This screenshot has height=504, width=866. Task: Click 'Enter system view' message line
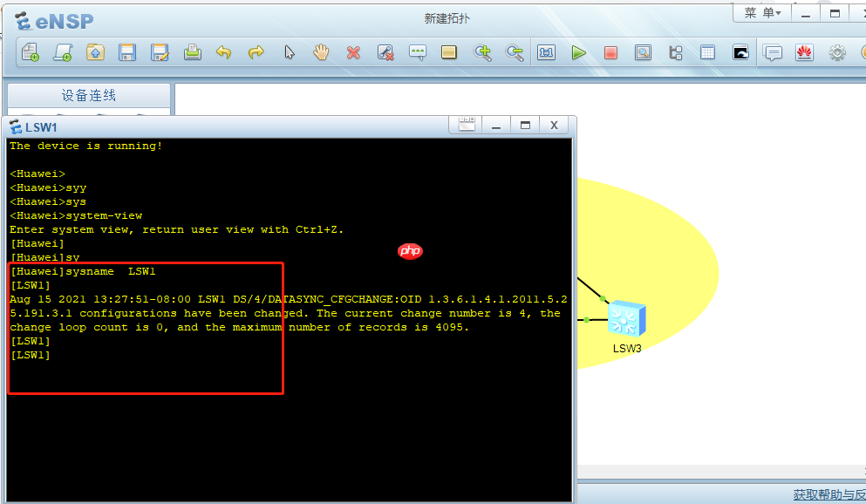tap(177, 229)
